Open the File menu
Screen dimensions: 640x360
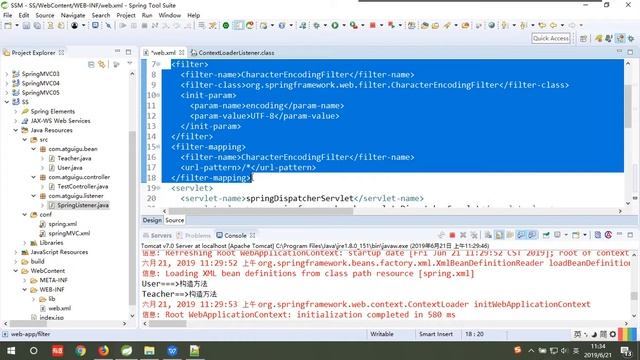coord(8,15)
